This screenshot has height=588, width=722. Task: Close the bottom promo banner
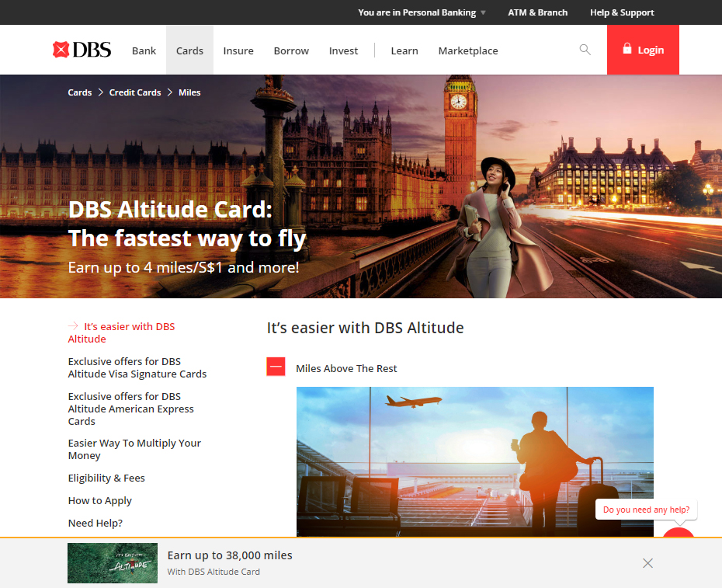tap(647, 563)
